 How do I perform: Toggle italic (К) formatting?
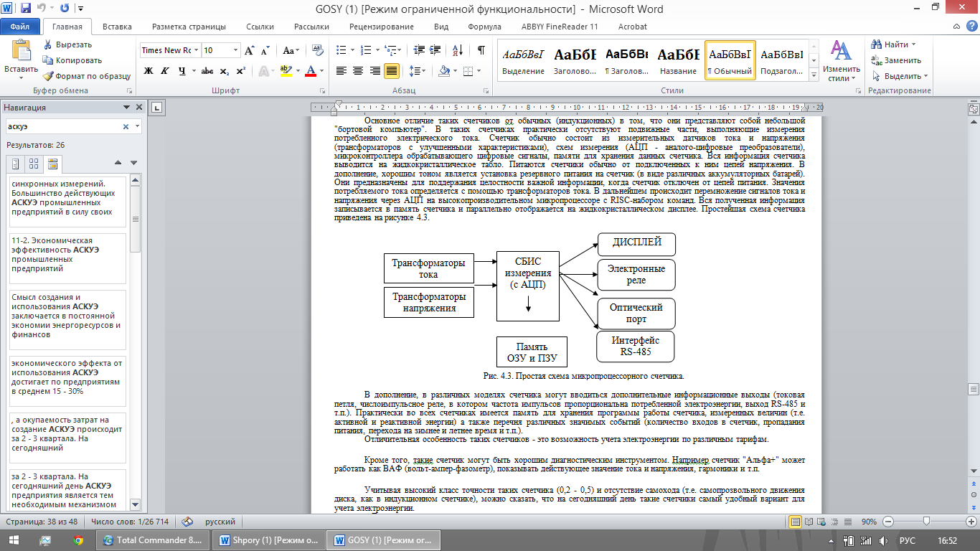click(166, 71)
